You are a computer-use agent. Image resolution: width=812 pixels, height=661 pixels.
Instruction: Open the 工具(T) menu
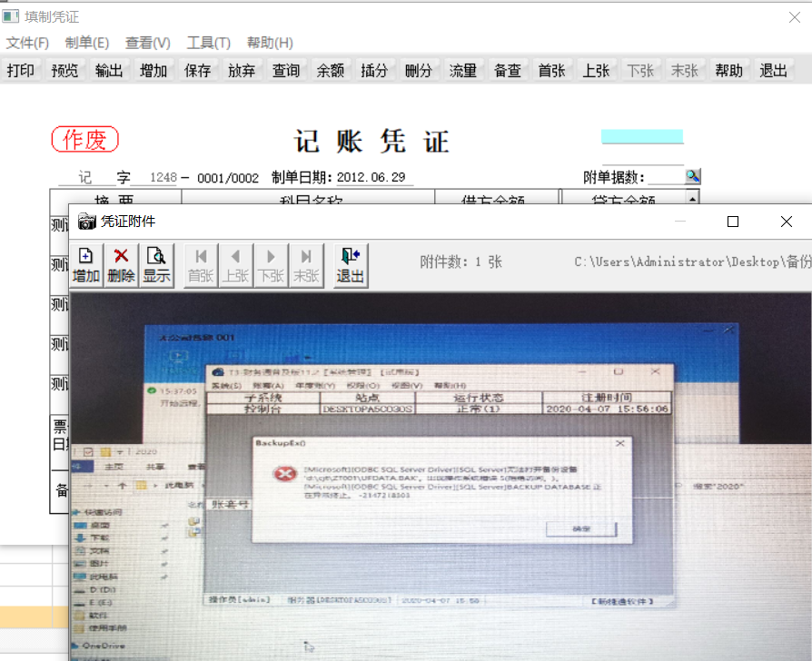pyautogui.click(x=209, y=43)
